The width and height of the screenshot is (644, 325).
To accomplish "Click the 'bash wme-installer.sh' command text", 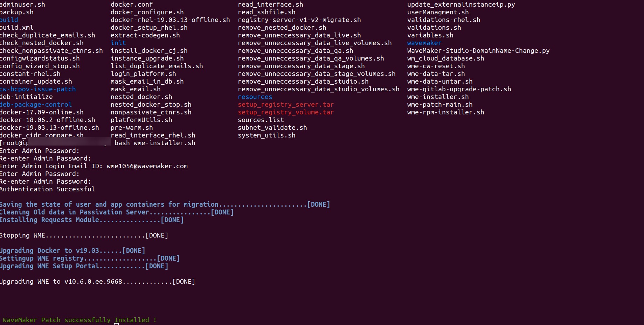I will pyautogui.click(x=155, y=143).
